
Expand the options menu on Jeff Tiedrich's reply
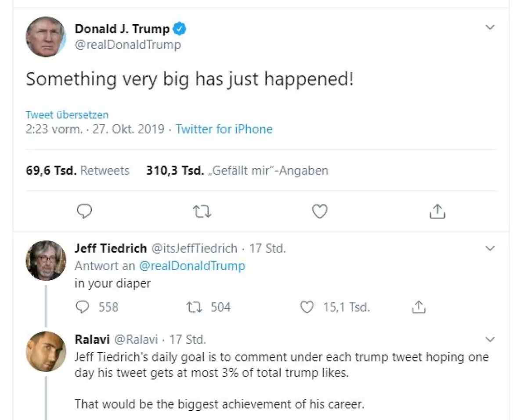(490, 248)
